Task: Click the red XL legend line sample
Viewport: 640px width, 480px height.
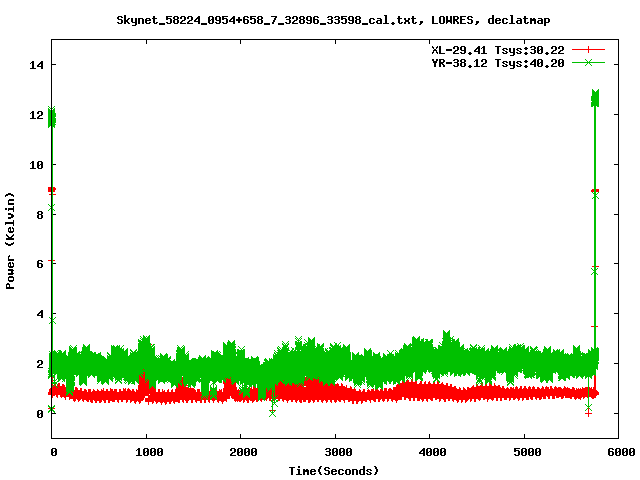Action: coord(588,50)
